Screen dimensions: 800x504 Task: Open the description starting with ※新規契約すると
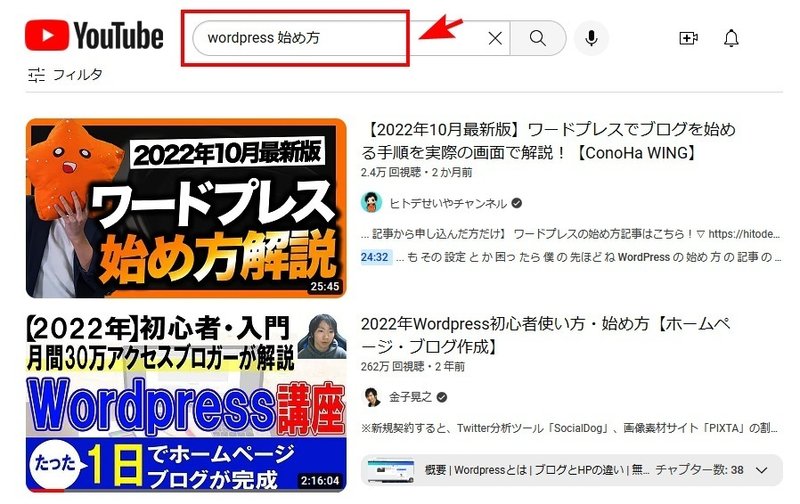click(569, 428)
